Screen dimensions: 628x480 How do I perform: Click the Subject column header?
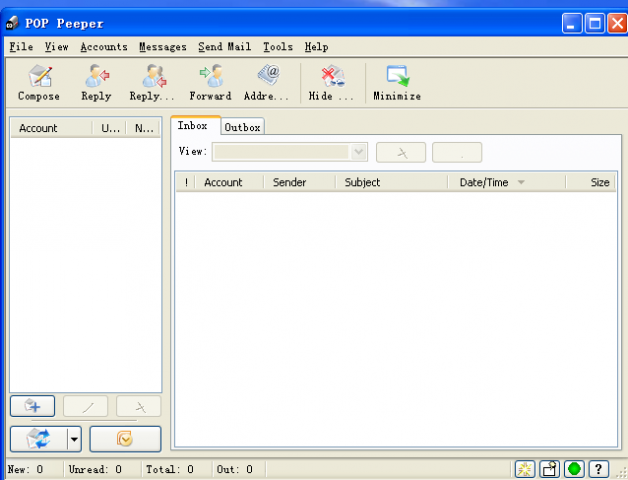pyautogui.click(x=362, y=183)
